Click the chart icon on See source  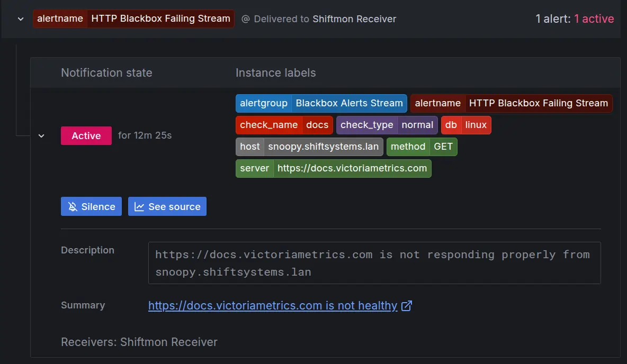139,206
